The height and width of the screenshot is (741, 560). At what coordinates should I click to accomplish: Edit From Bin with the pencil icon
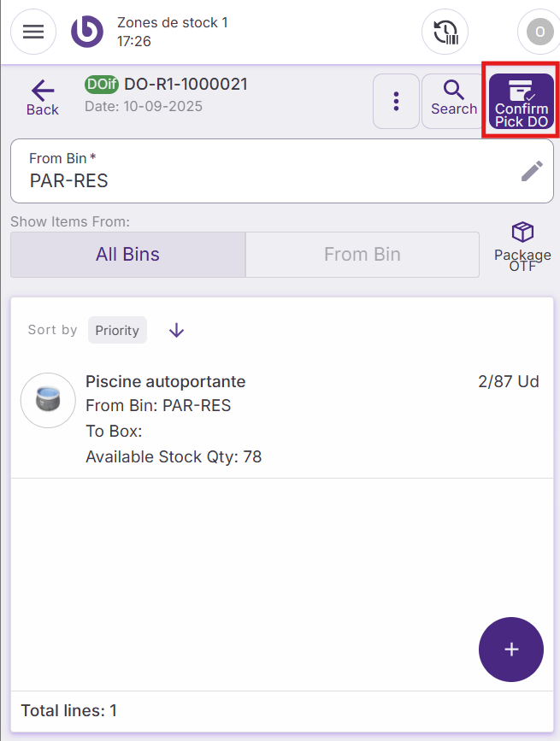[532, 171]
